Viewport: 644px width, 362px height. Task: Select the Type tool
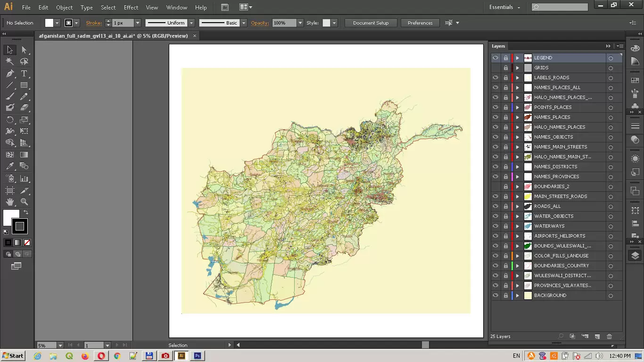24,74
